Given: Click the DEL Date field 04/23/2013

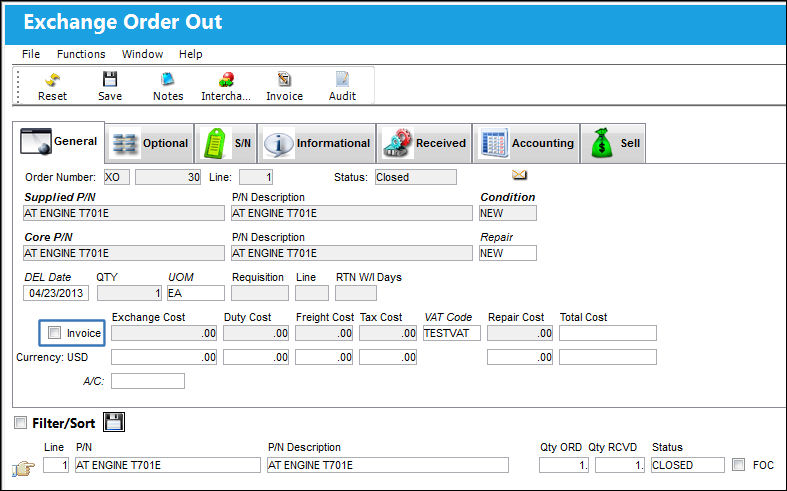Looking at the screenshot, I should click(56, 293).
